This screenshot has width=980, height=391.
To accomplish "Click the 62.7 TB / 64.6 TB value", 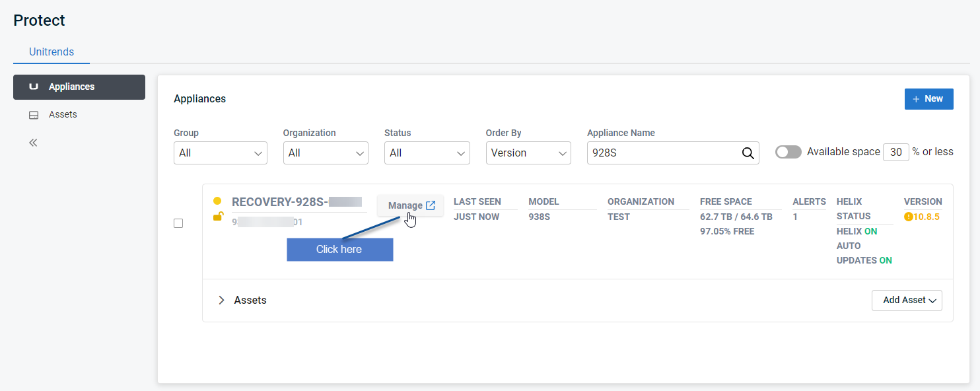I will pos(736,217).
